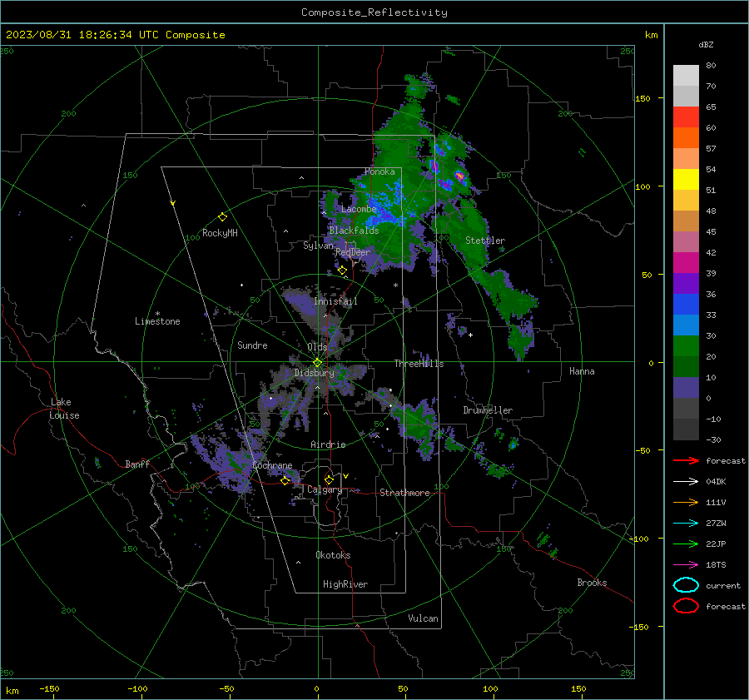
Task: Select the RedDeer label on map
Action: point(353,252)
